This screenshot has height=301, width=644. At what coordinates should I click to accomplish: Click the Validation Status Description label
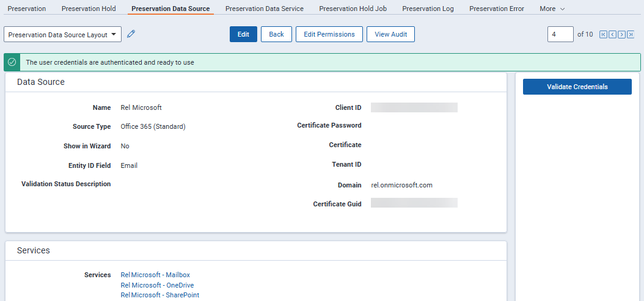66,184
